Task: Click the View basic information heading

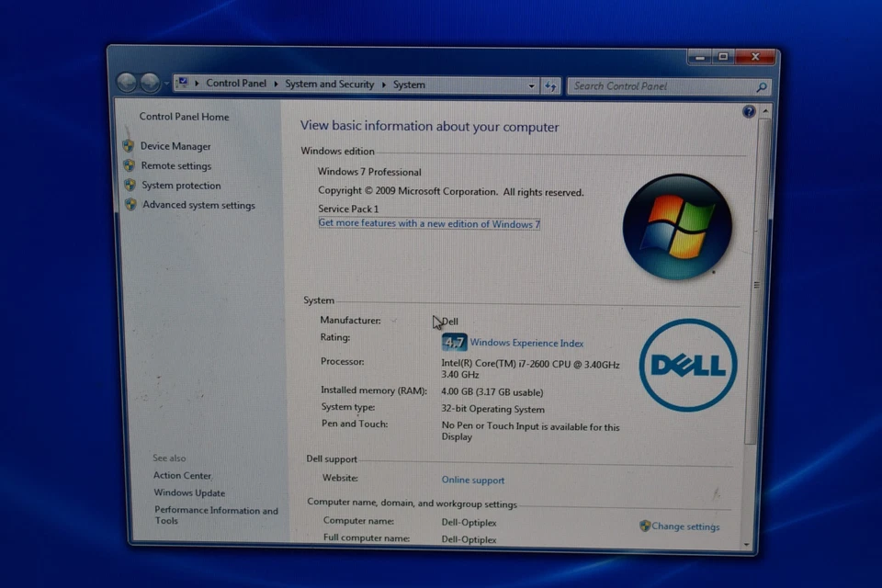Action: (x=429, y=126)
